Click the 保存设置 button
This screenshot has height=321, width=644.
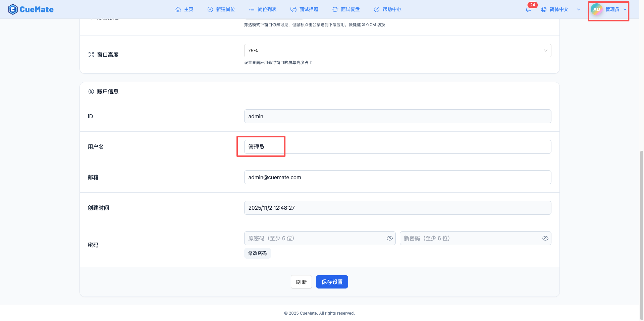pos(332,282)
